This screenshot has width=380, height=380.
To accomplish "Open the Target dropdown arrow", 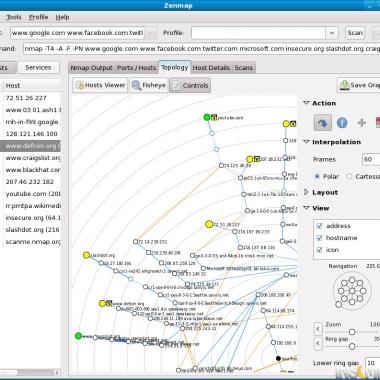I will (x=151, y=33).
